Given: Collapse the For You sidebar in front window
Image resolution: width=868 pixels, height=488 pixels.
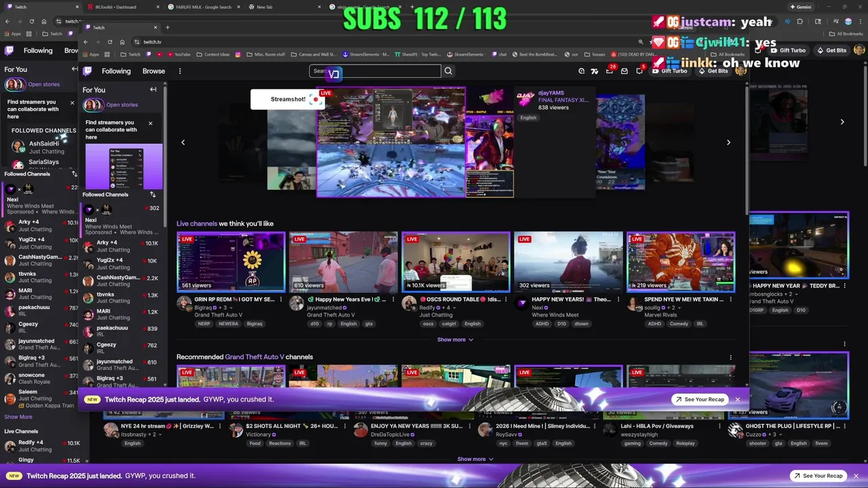Looking at the screenshot, I should click(x=153, y=89).
